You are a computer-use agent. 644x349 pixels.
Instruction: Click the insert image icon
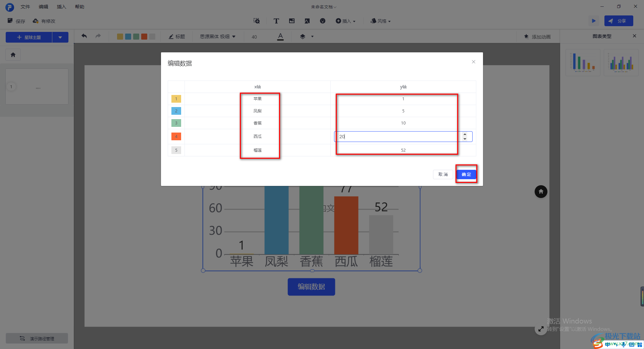tap(292, 21)
